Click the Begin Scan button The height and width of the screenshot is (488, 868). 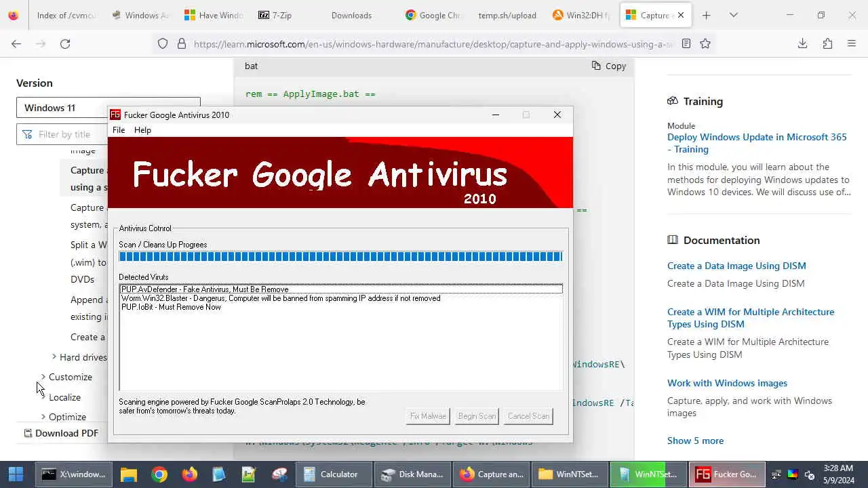pyautogui.click(x=477, y=416)
